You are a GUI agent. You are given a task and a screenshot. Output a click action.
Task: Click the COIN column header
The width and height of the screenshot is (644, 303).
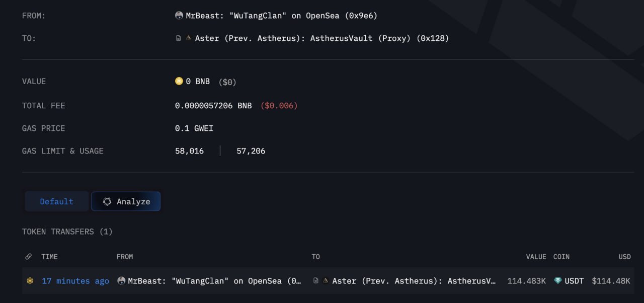coord(561,257)
